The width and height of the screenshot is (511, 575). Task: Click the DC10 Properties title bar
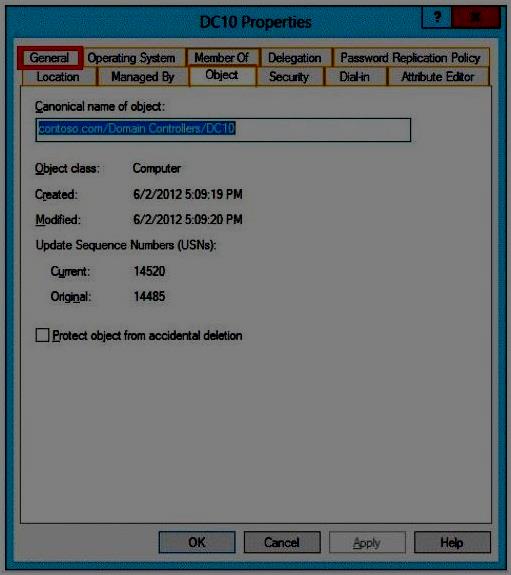255,22
